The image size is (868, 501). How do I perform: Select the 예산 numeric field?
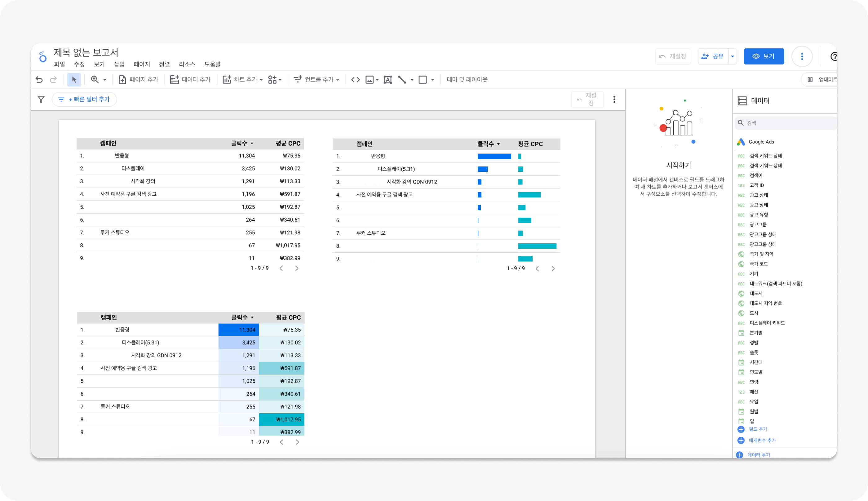(x=754, y=392)
